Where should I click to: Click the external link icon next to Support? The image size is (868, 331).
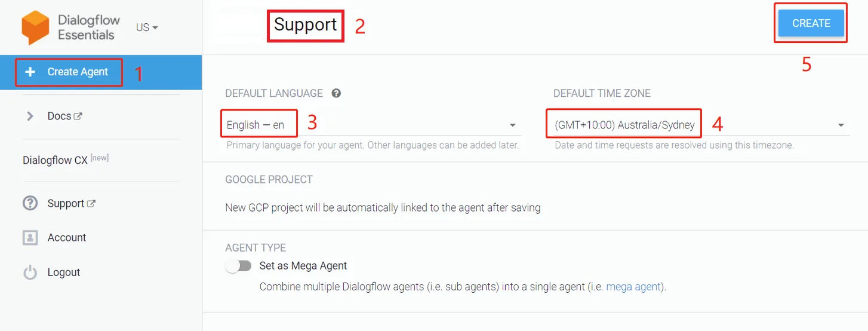pyautogui.click(x=91, y=204)
